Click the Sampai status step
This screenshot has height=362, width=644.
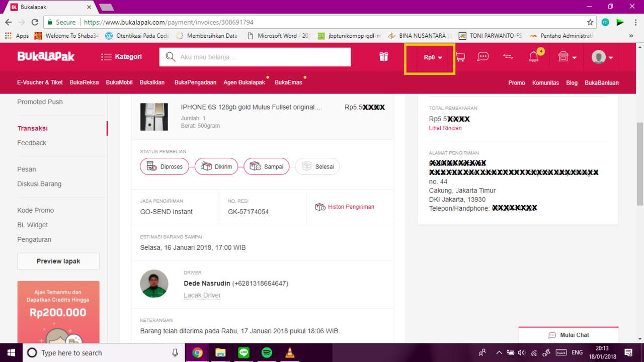267,166
